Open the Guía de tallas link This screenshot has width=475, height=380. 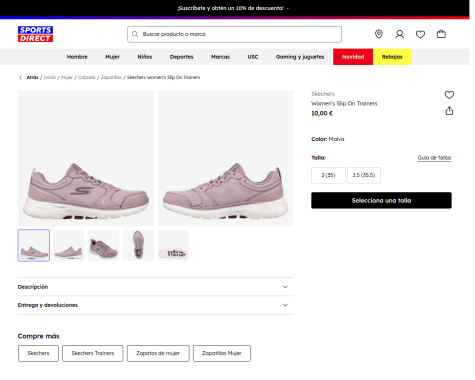(434, 158)
